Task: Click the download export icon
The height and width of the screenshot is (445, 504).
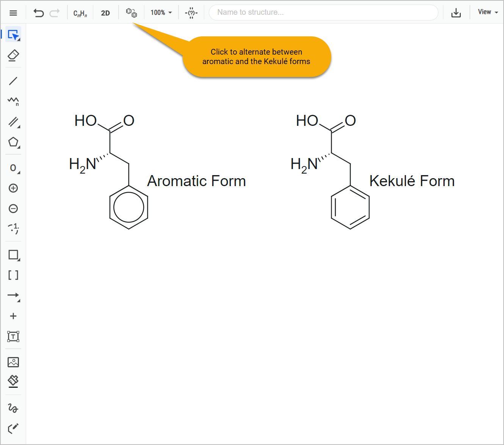Action: 456,13
